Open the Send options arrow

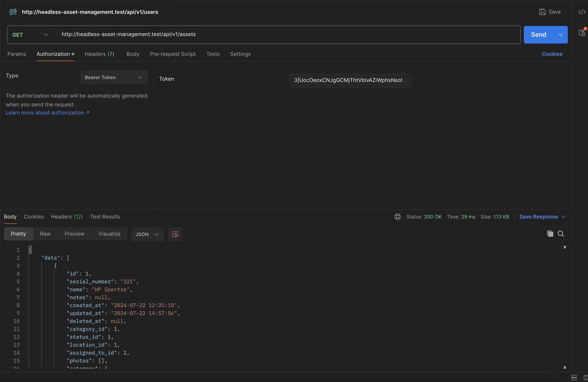click(x=561, y=35)
